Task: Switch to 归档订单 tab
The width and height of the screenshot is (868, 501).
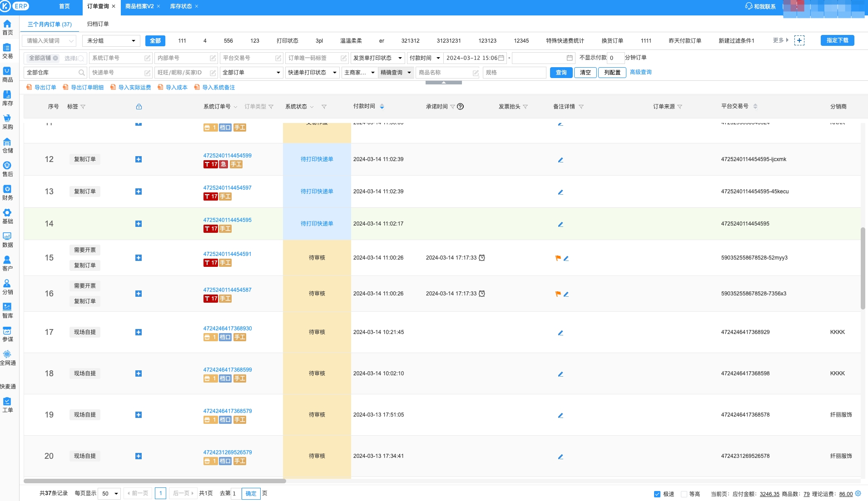Action: coord(98,24)
